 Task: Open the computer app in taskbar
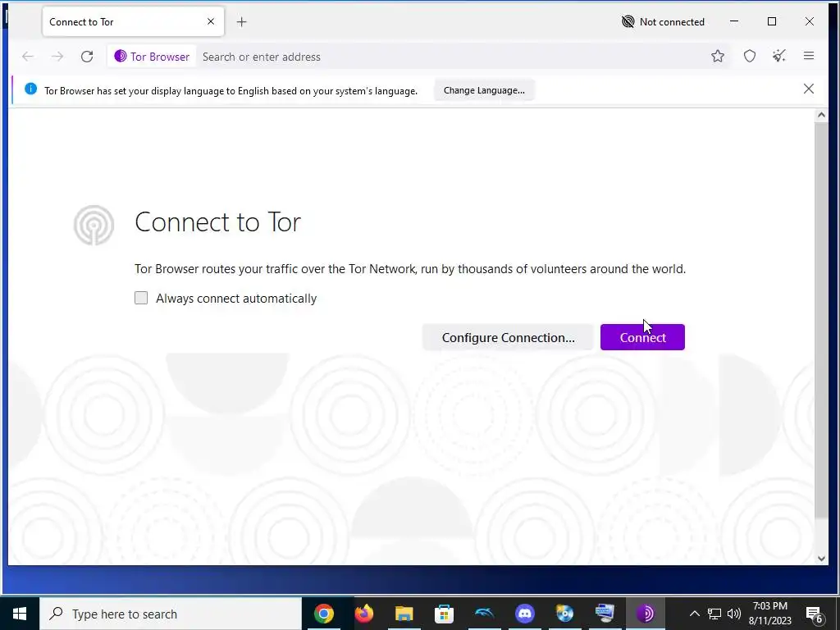tap(605, 614)
